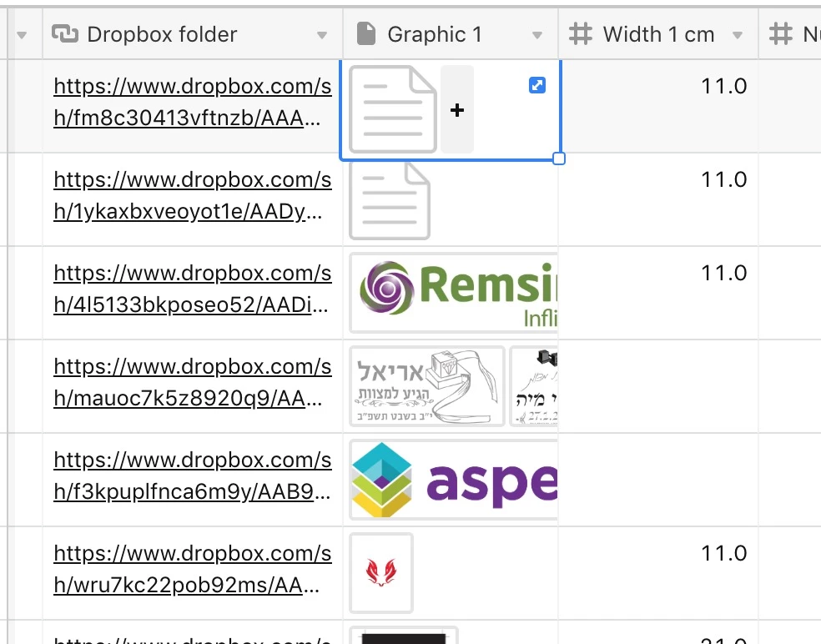Open the Dropbox link containing mauoc7k5z8920q9
The height and width of the screenshot is (644, 821).
(x=193, y=382)
